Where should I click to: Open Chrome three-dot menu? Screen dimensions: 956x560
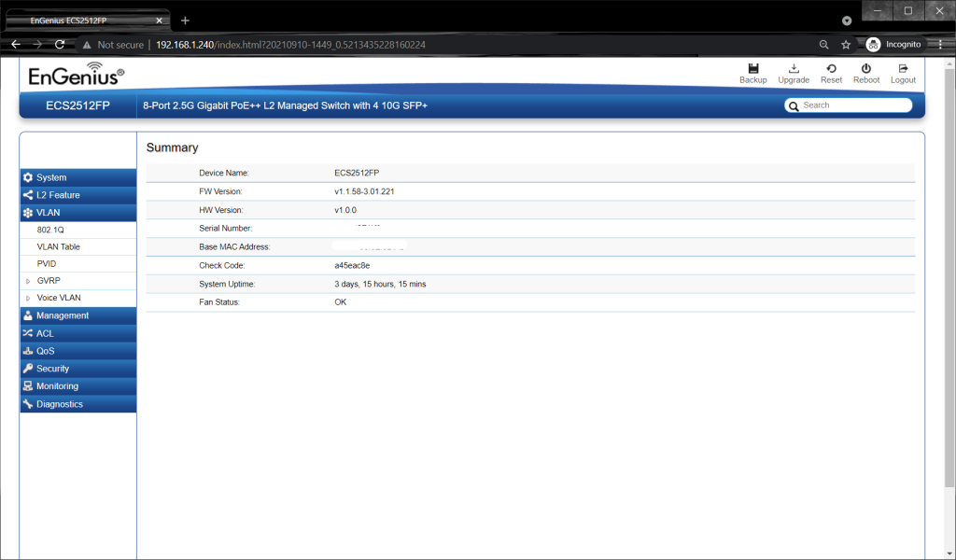[941, 45]
